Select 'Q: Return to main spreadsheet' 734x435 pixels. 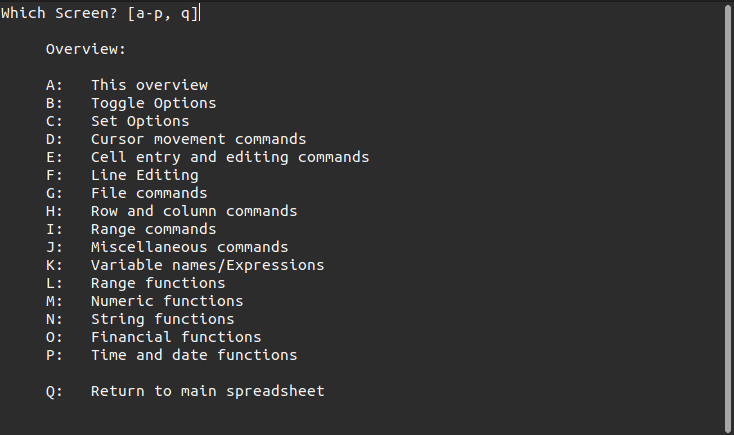coord(185,391)
